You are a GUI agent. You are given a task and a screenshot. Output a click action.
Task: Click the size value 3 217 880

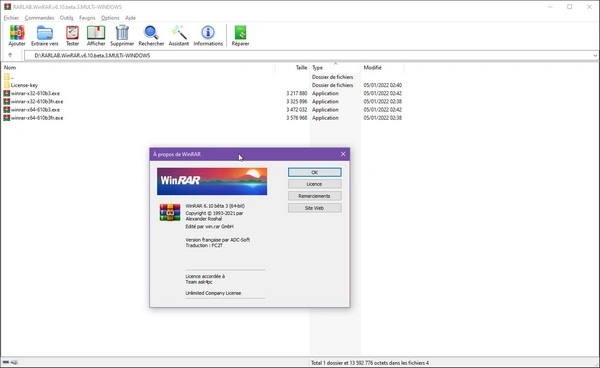[x=297, y=93]
